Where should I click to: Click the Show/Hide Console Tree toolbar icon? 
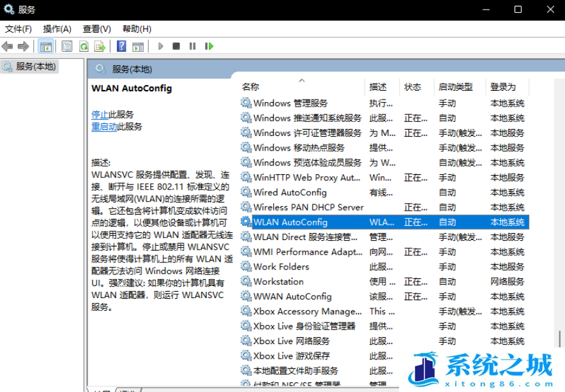point(46,47)
